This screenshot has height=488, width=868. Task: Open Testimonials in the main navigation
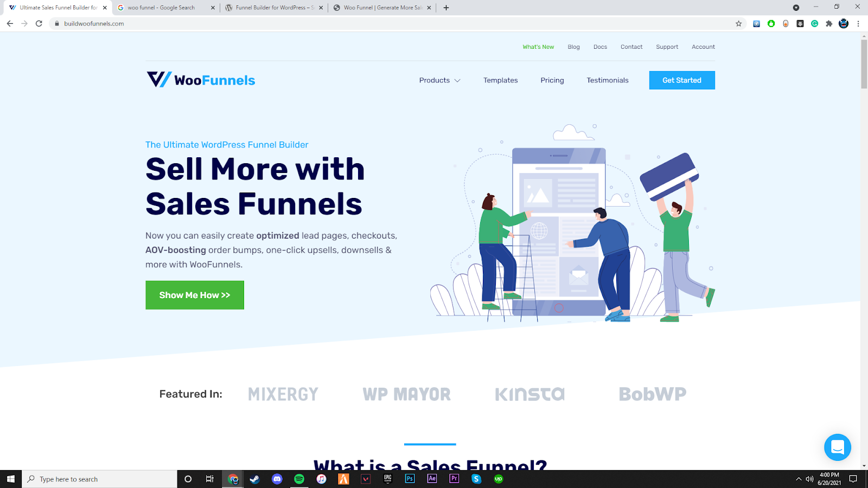point(608,80)
